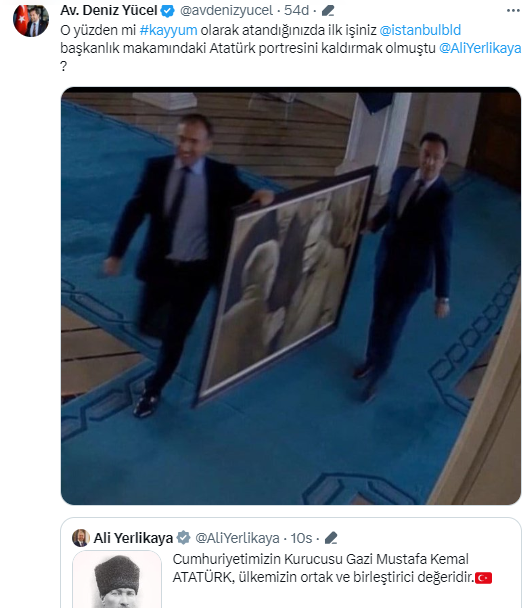Open the photo of men carrying portrait
The height and width of the screenshot is (608, 529).
(291, 296)
